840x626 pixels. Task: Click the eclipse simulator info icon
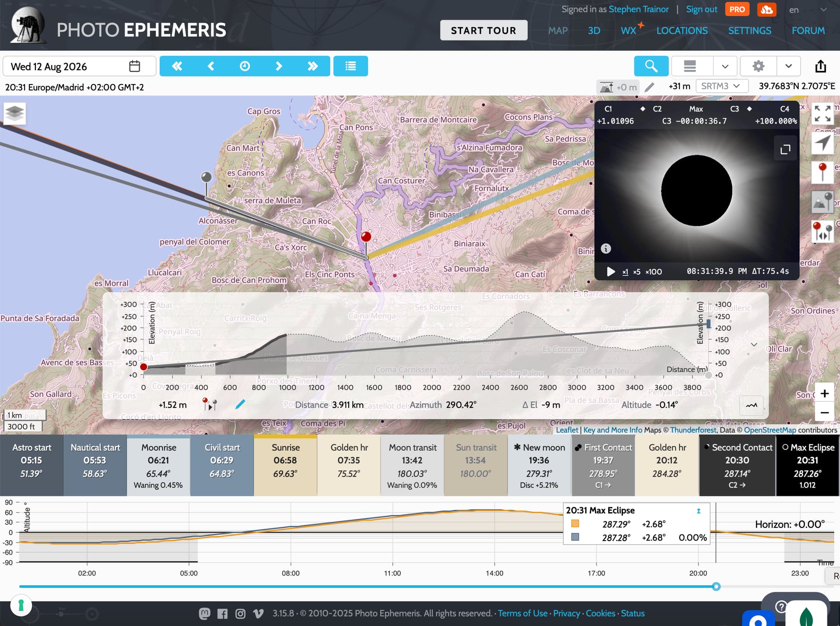coord(606,249)
